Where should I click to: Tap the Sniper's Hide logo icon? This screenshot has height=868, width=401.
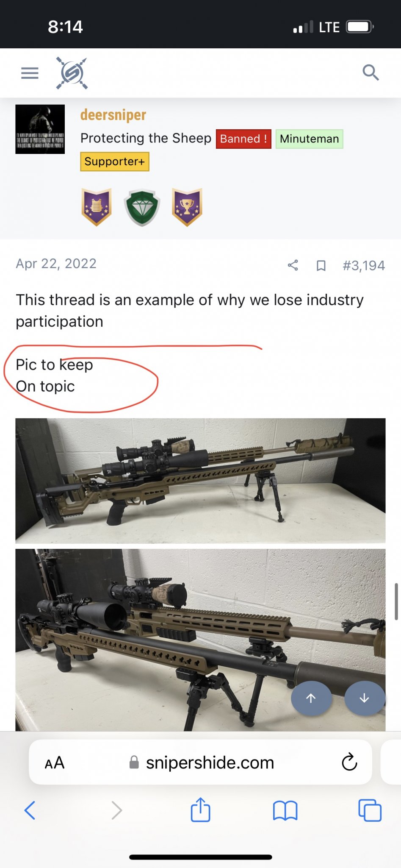click(x=72, y=73)
